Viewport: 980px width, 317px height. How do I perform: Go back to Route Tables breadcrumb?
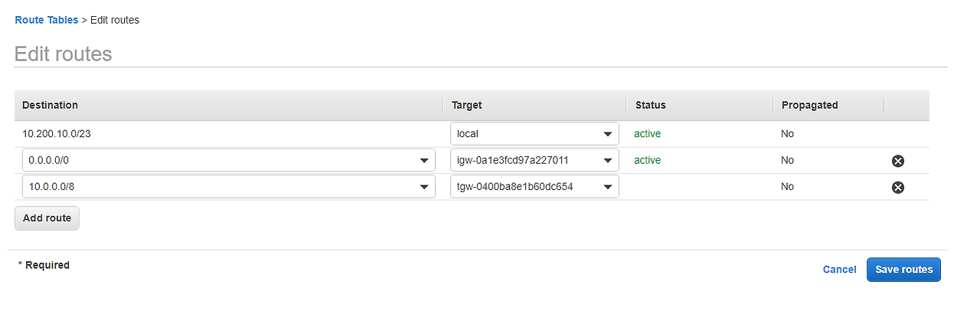[46, 20]
